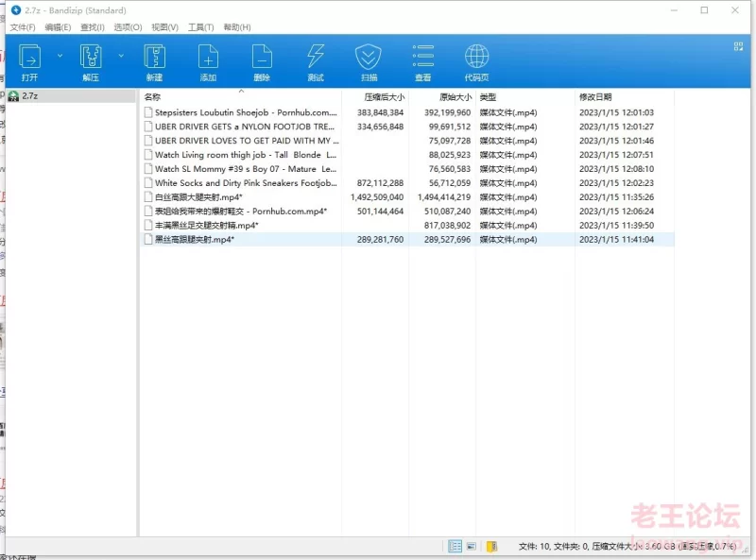
Task: Click the date 2023/1/15 12:06:24
Action: [x=617, y=212]
